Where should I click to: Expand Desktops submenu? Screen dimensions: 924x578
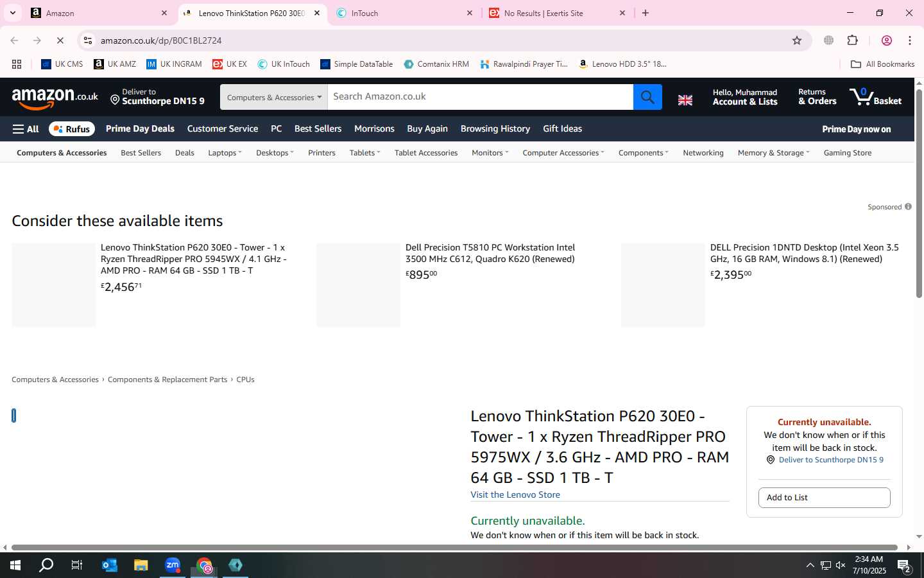pyautogui.click(x=275, y=153)
